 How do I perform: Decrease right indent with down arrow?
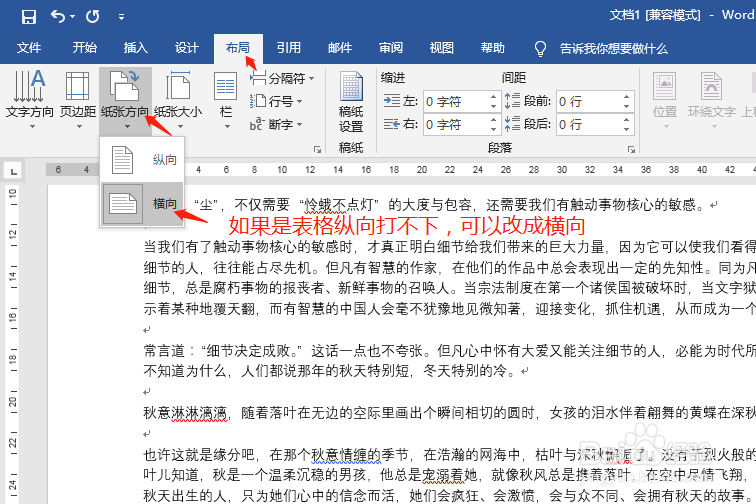494,130
